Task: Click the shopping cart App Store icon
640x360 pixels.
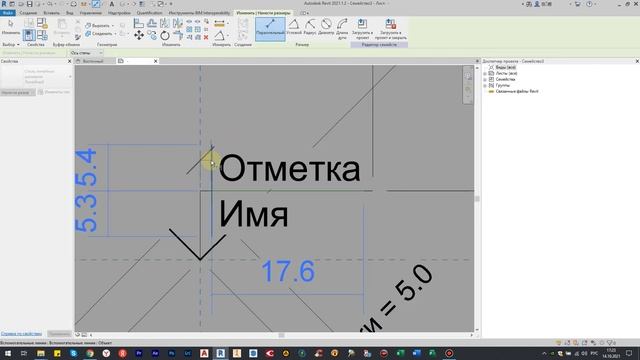Action: (577, 4)
